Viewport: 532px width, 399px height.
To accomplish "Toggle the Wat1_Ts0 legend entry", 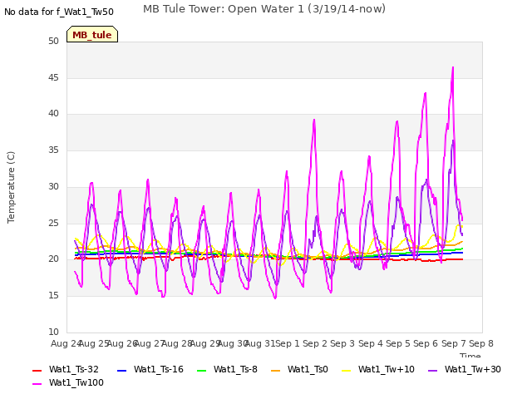I will point(299,369).
